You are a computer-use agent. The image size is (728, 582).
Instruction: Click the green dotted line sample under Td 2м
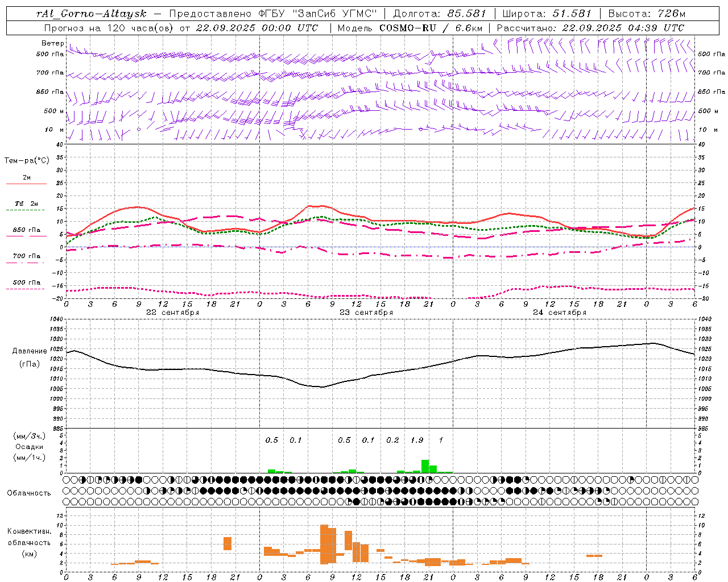pos(25,210)
